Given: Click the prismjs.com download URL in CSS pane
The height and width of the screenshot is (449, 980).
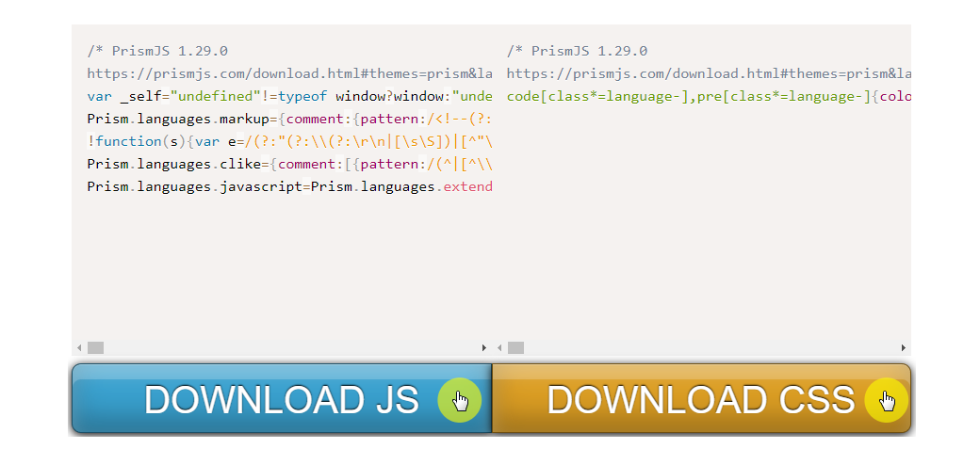Looking at the screenshot, I should click(709, 73).
